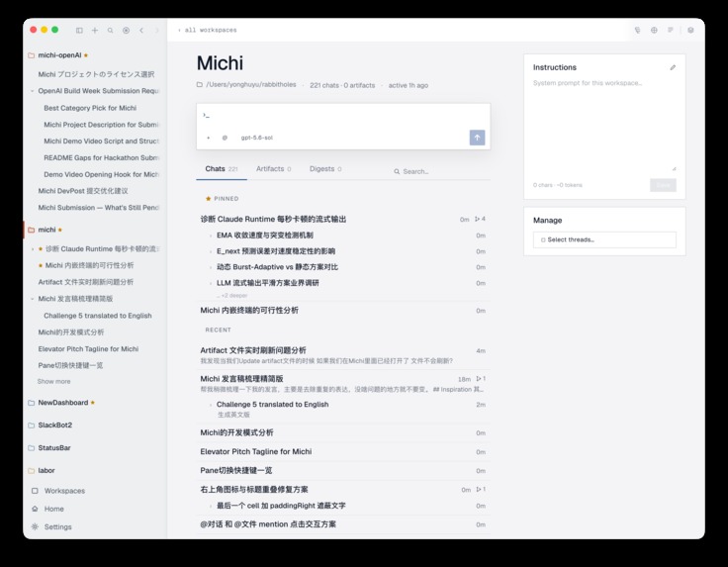This screenshot has height=567, width=728.
Task: Click the cube icon at top right
Action: (x=690, y=31)
